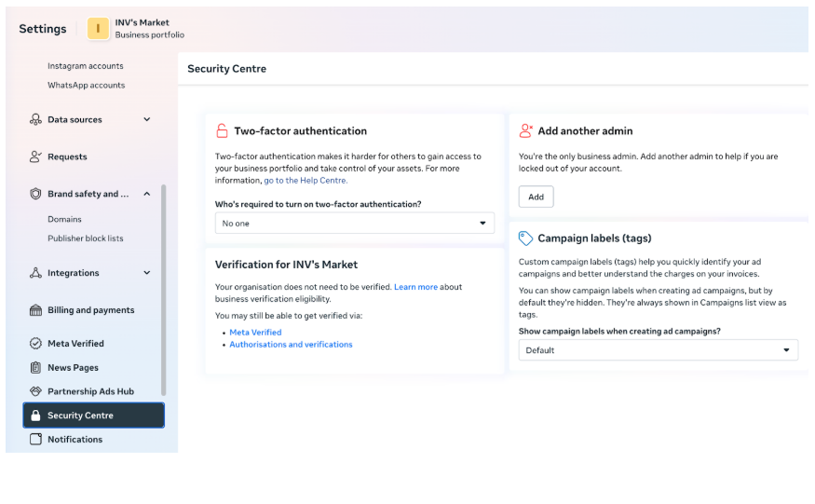Click the Billing and payments bank icon
815x504 pixels.
click(x=35, y=310)
